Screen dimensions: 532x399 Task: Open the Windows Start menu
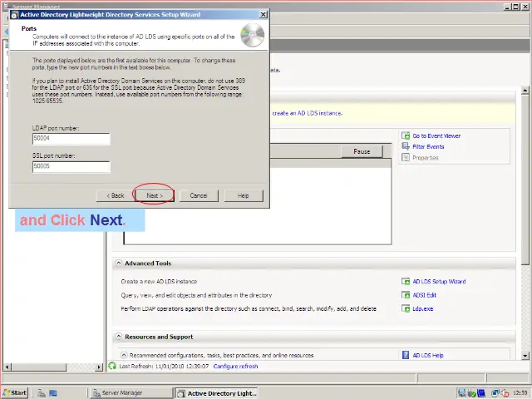click(x=15, y=393)
